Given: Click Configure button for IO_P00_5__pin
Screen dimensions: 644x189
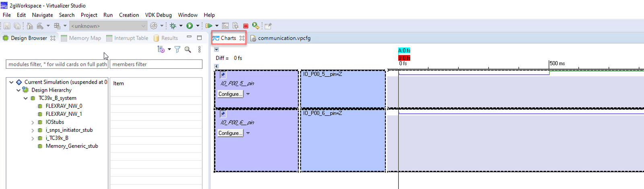Looking at the screenshot, I should (230, 94).
